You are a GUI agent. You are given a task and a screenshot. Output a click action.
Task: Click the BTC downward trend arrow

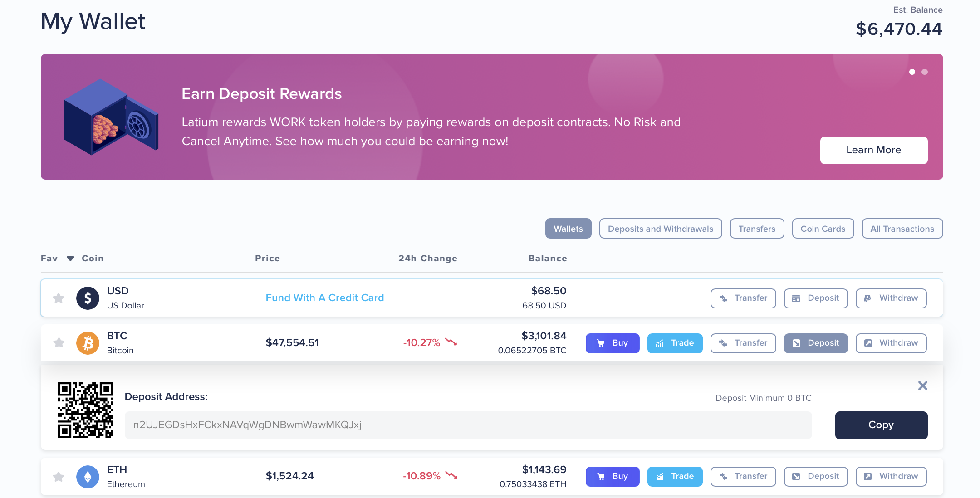451,342
